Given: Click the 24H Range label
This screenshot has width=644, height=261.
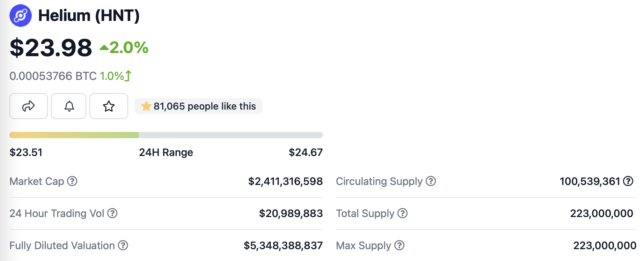Looking at the screenshot, I should click(166, 152).
